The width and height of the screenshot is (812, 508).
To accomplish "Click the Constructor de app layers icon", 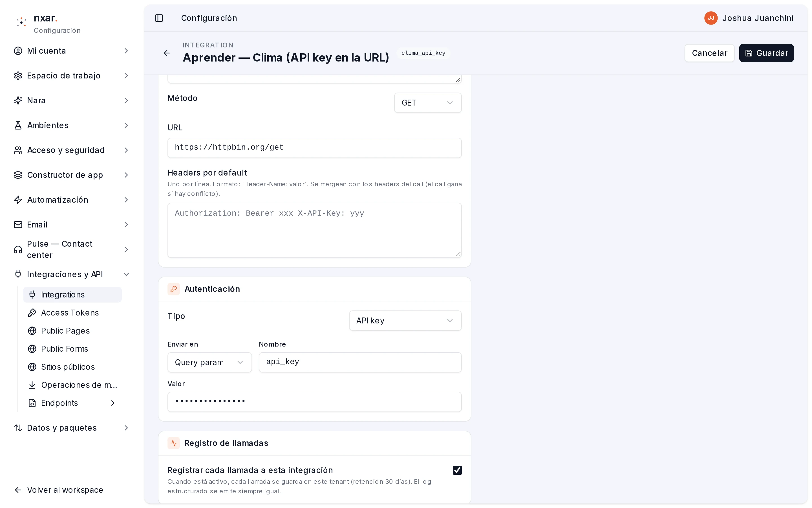I will point(18,175).
